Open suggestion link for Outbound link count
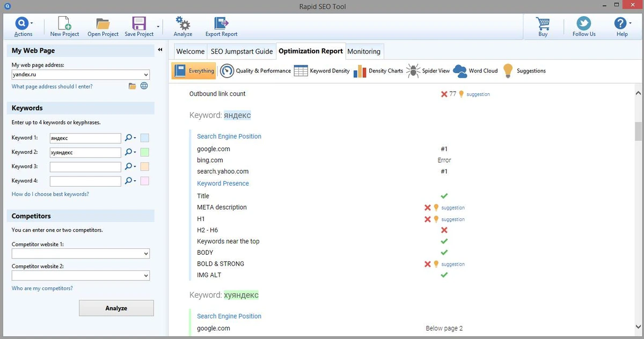The height and width of the screenshot is (339, 644). pos(478,94)
